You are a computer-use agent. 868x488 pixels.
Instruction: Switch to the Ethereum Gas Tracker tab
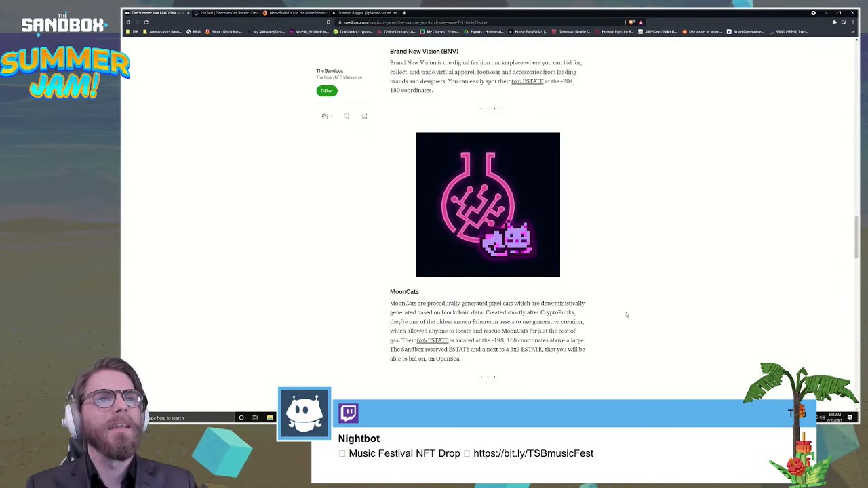(x=226, y=13)
